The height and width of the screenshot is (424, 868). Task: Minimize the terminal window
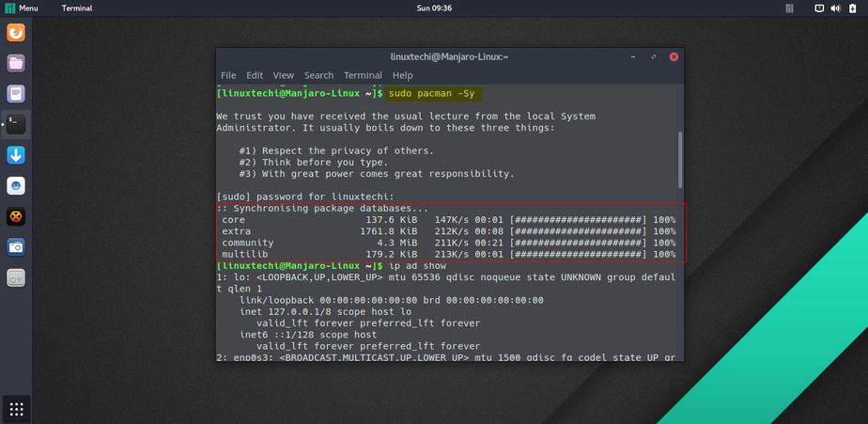coord(633,56)
